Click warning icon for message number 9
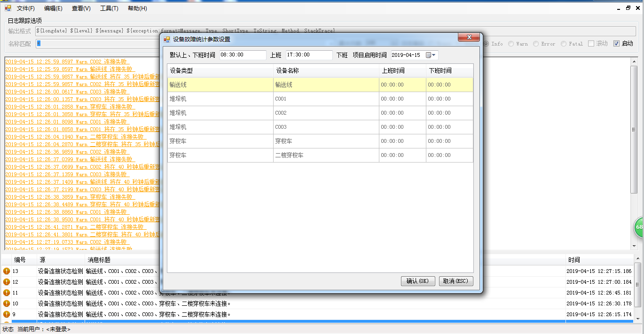644x334 pixels. (7, 314)
